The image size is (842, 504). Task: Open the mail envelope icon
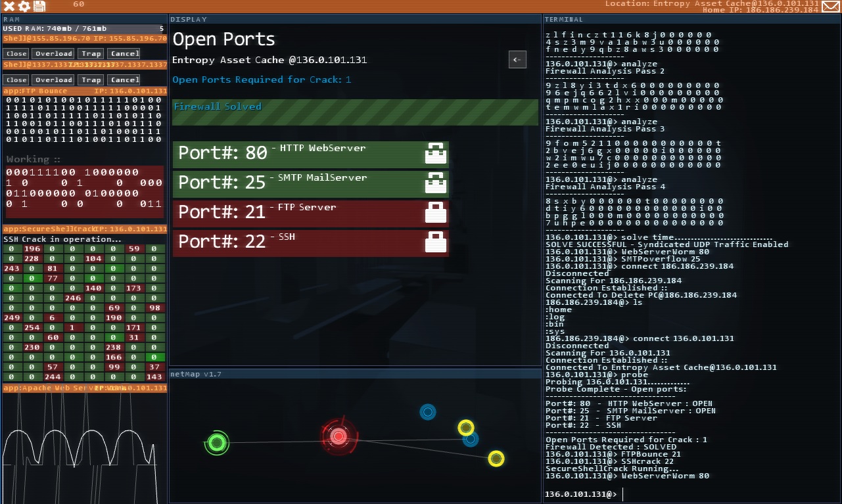831,7
